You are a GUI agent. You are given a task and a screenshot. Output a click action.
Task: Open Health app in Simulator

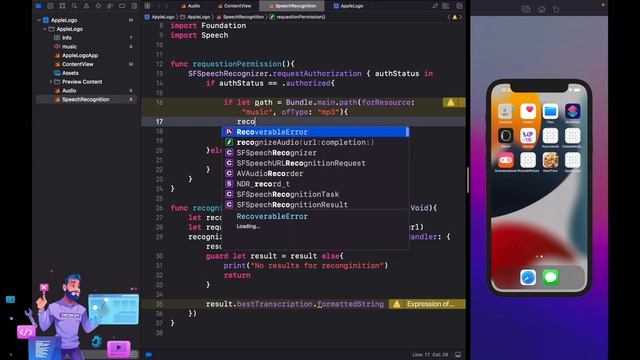528,111
